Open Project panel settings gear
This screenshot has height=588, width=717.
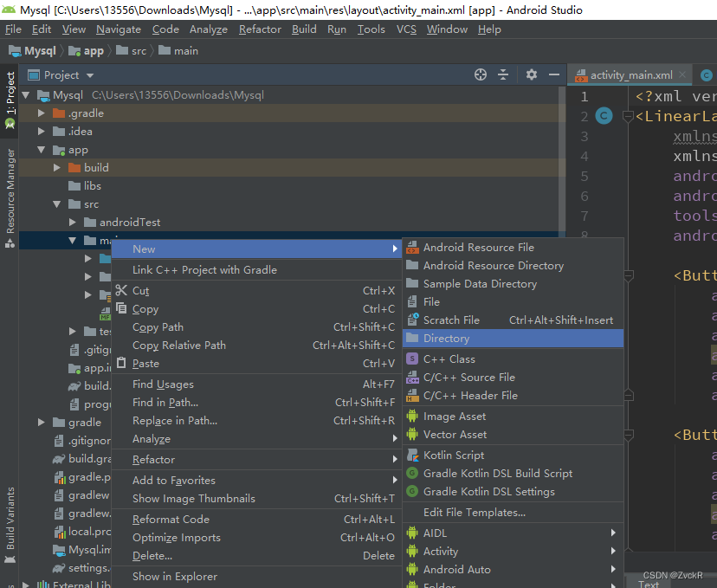(x=531, y=74)
